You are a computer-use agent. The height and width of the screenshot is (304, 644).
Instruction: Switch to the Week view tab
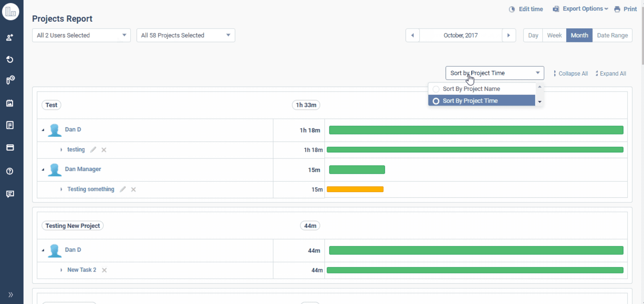click(x=554, y=36)
